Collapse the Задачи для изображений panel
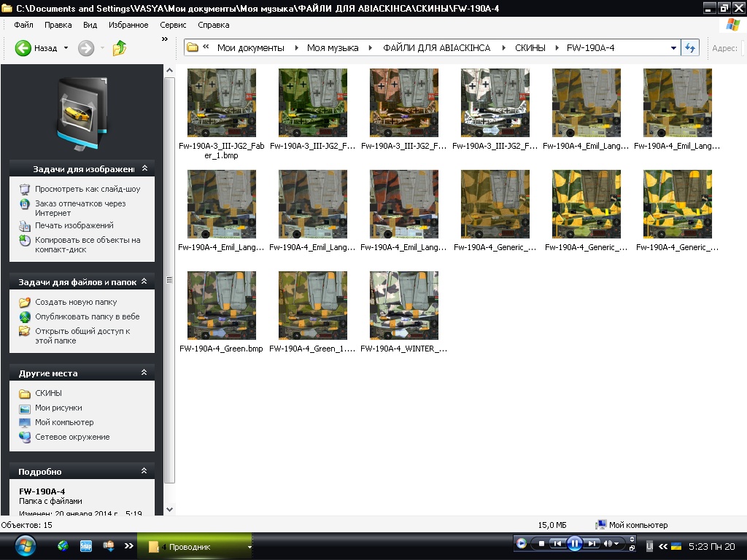The image size is (747, 560). click(x=145, y=168)
